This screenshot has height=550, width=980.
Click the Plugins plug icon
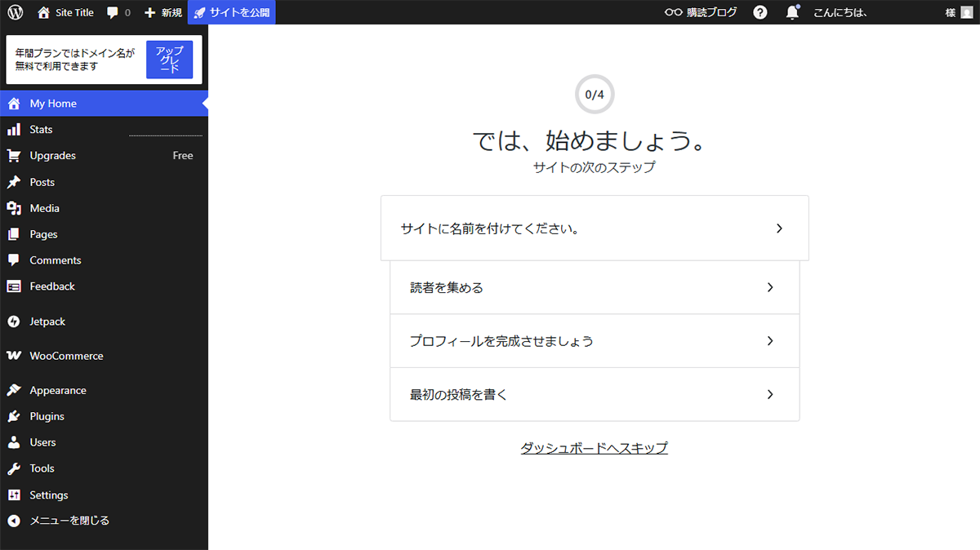14,416
